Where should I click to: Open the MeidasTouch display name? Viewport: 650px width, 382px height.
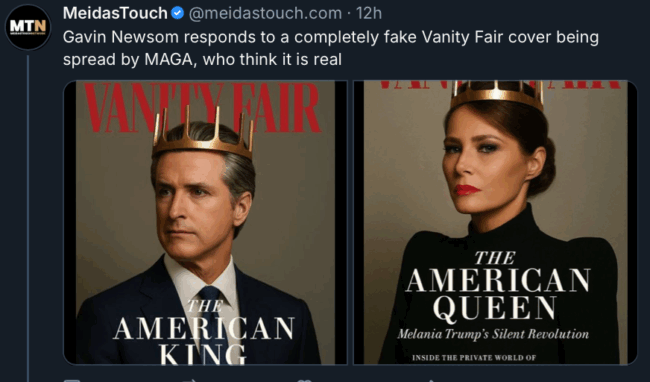(x=115, y=13)
